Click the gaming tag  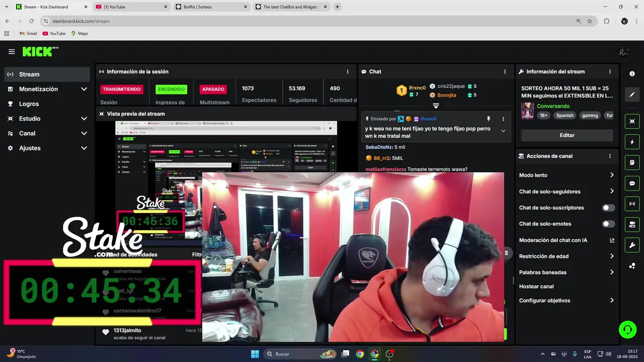click(590, 116)
